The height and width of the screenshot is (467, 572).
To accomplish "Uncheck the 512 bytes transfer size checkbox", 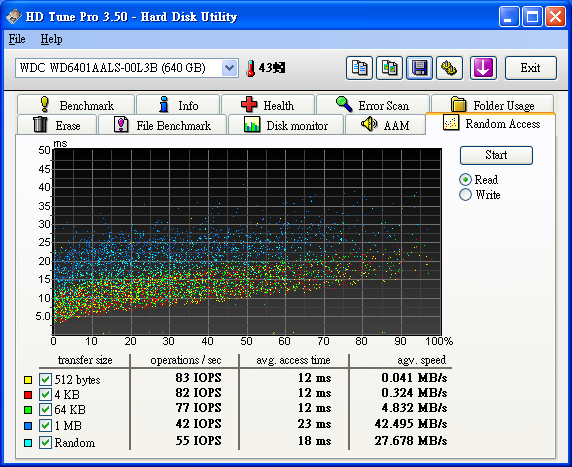I will [x=45, y=379].
